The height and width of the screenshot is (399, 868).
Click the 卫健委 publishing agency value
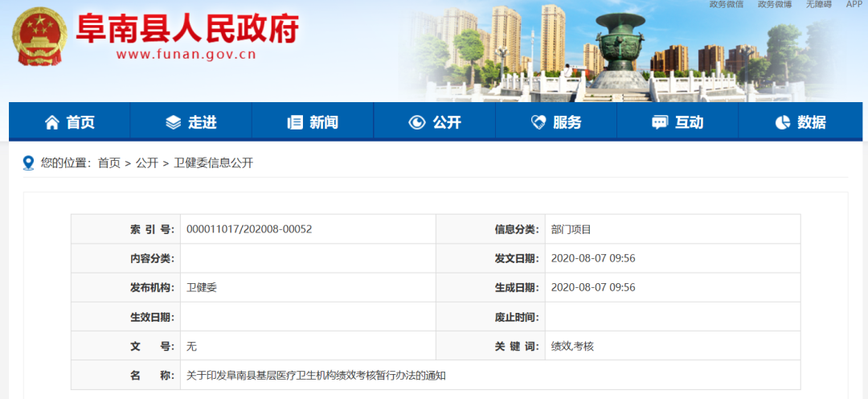pos(202,288)
